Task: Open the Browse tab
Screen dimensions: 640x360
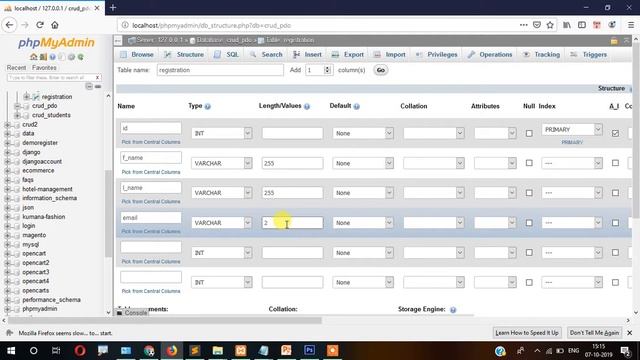Action: (137, 55)
